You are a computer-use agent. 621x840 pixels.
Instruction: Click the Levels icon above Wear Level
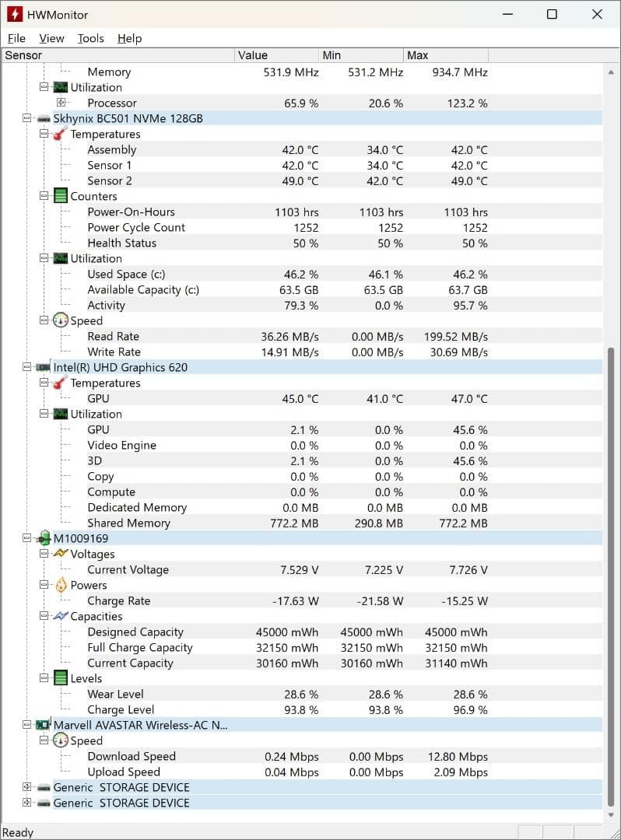pos(61,678)
